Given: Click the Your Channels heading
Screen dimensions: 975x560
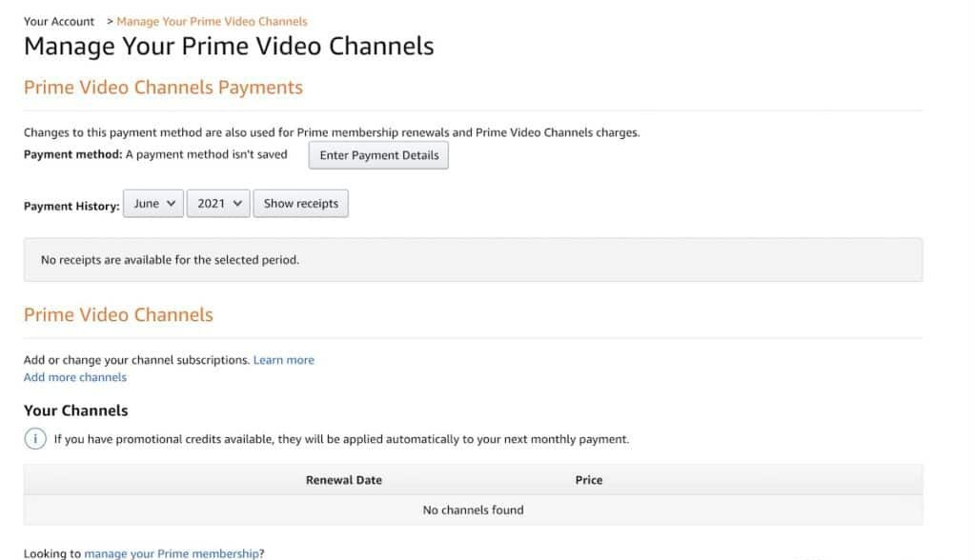Looking at the screenshot, I should [x=75, y=410].
